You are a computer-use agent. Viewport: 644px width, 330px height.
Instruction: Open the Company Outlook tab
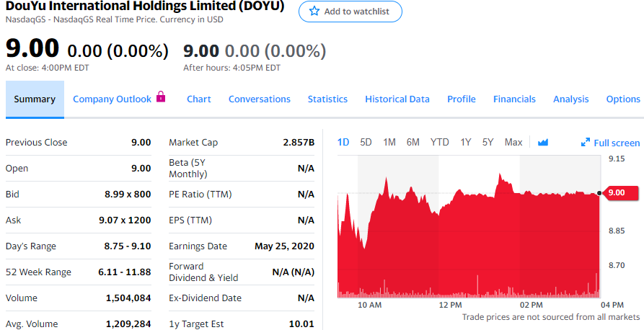(112, 99)
